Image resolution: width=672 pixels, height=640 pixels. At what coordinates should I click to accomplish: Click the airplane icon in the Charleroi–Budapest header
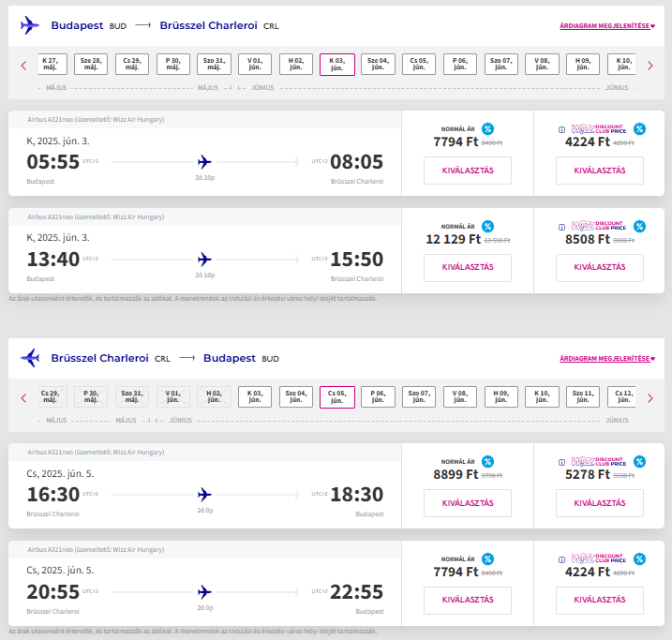30,358
